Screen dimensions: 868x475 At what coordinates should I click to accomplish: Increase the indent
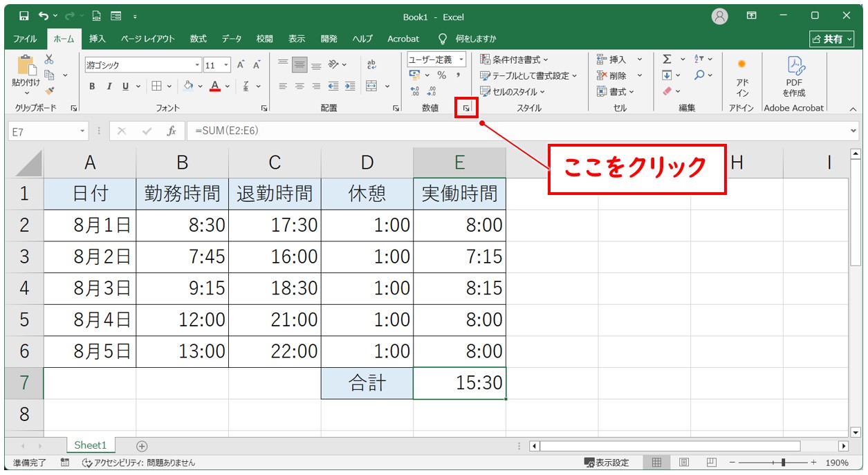pyautogui.click(x=350, y=86)
